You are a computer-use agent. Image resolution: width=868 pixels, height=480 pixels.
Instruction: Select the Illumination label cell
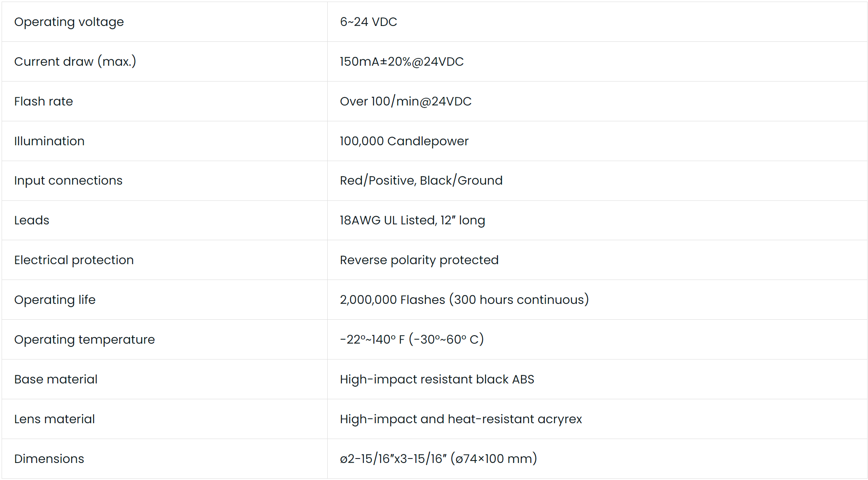[49, 141]
